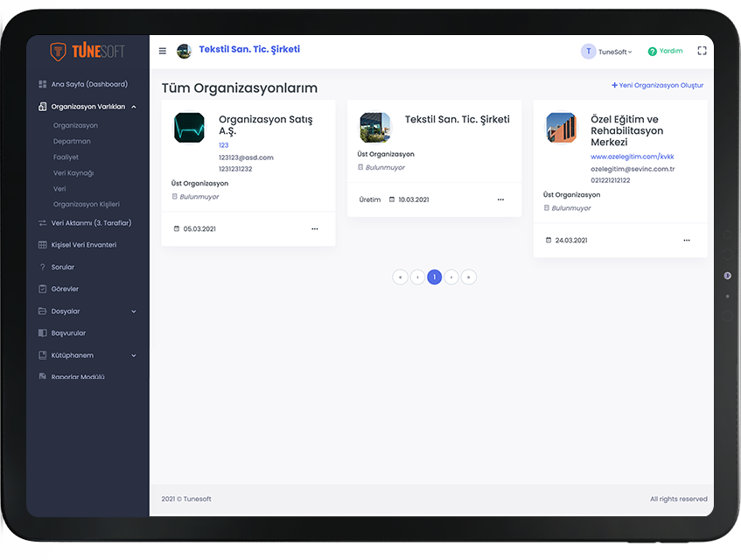
Task: Click the header organization avatar image
Action: tap(184, 51)
